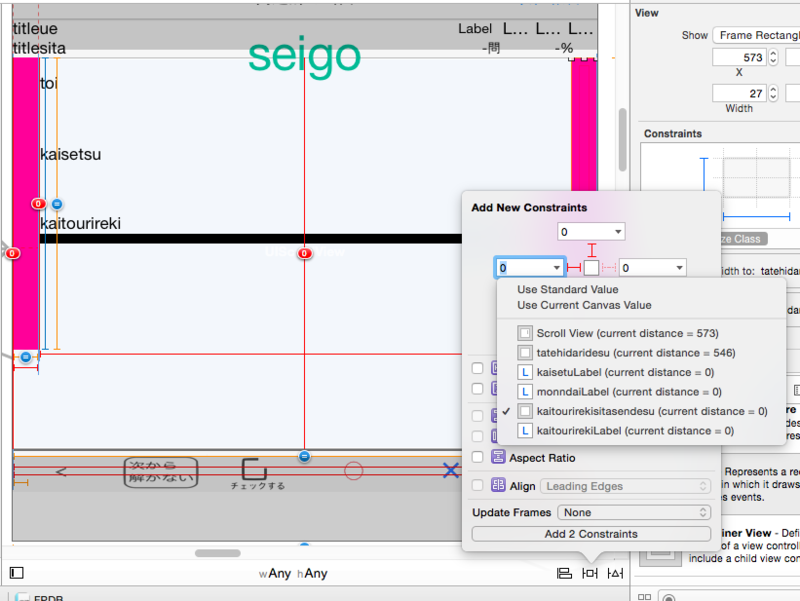Open the wAny hAny size class selector
Screen dimensions: 800x601
click(293, 573)
